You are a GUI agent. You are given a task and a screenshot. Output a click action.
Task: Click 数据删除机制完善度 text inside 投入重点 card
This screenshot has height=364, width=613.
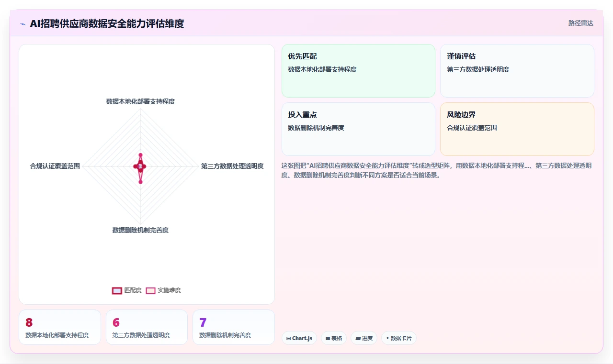316,128
